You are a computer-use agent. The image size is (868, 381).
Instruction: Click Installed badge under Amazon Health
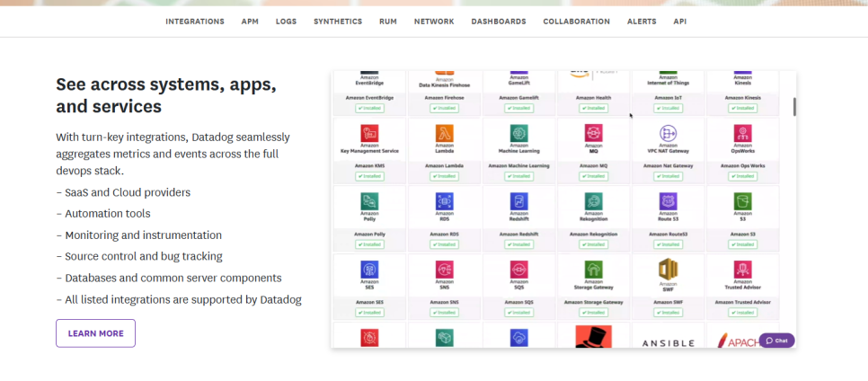[593, 108]
